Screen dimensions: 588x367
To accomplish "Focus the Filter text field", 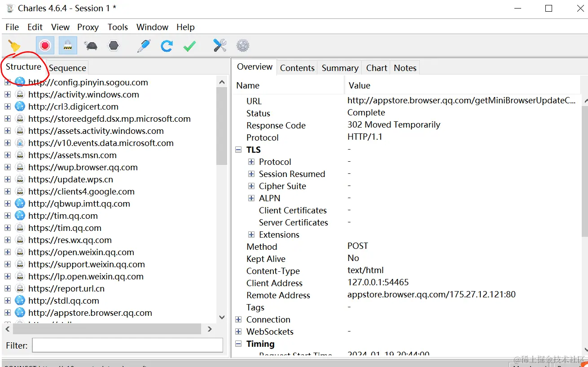I will (x=127, y=345).
